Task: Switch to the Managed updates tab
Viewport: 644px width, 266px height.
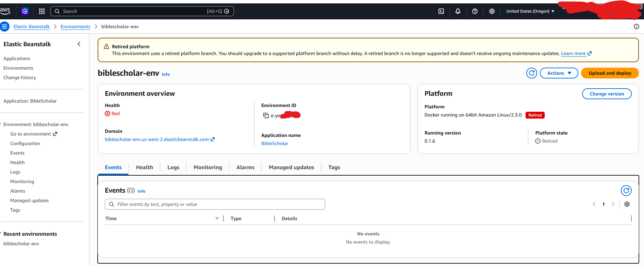Action: [291, 167]
